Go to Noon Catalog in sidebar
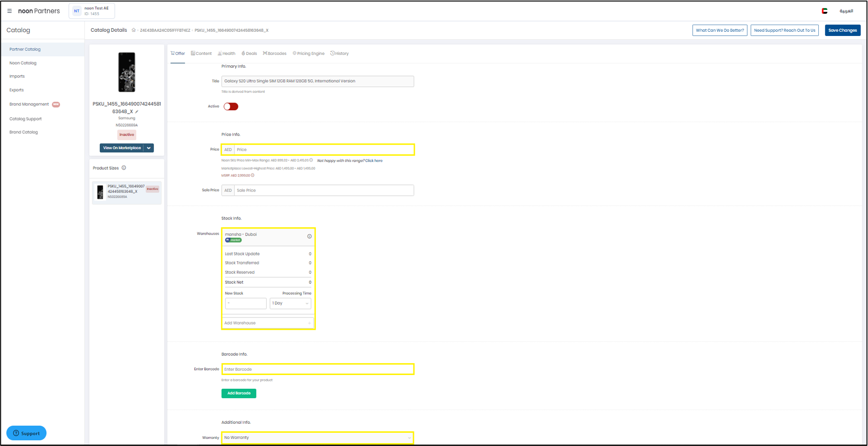Viewport: 868px width, 446px height. coord(23,63)
